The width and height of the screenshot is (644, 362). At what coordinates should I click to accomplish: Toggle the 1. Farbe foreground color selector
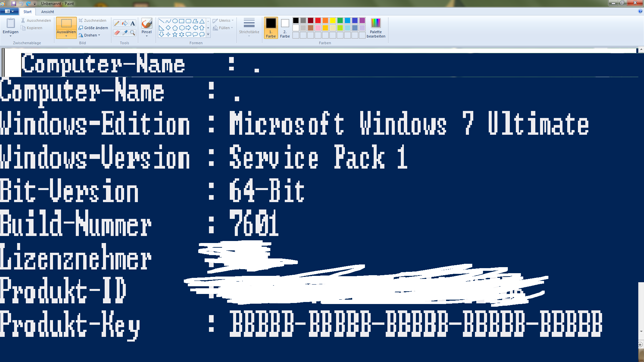tap(271, 28)
